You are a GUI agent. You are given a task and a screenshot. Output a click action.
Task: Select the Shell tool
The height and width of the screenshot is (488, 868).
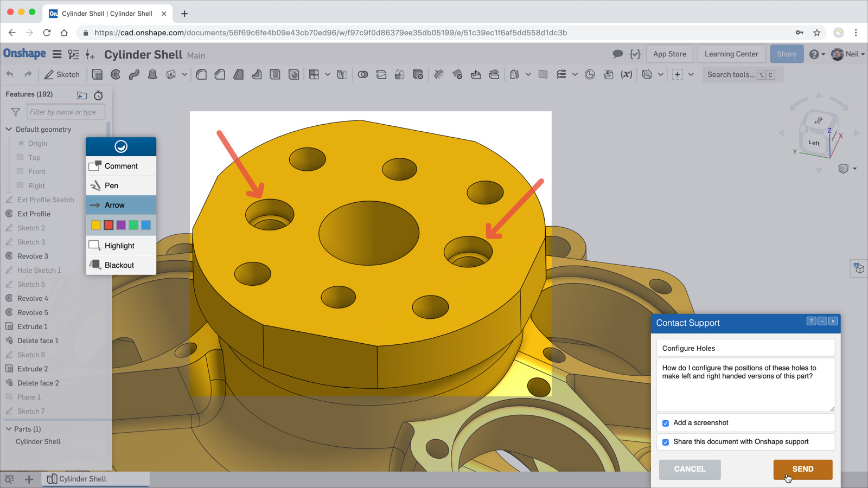pyautogui.click(x=275, y=74)
